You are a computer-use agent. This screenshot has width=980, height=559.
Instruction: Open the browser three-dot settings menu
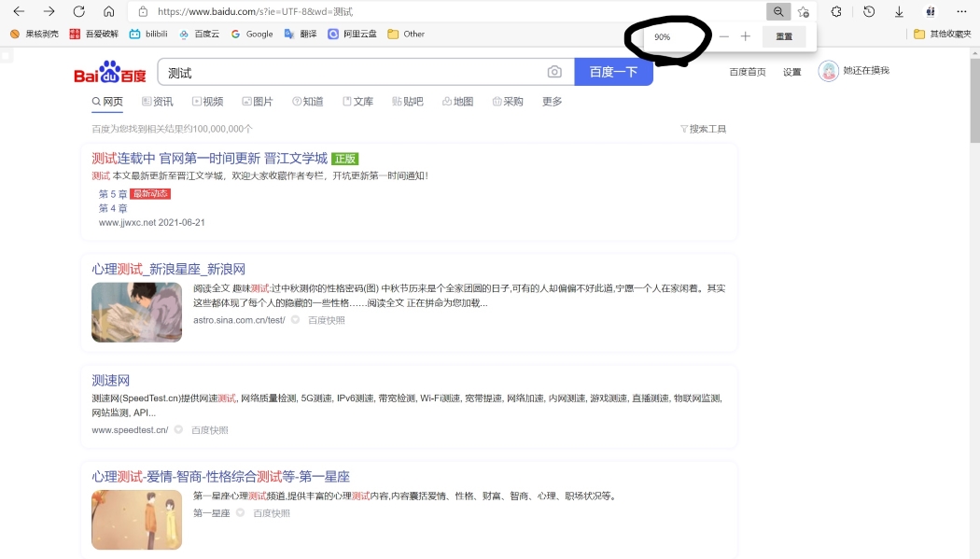coord(962,11)
